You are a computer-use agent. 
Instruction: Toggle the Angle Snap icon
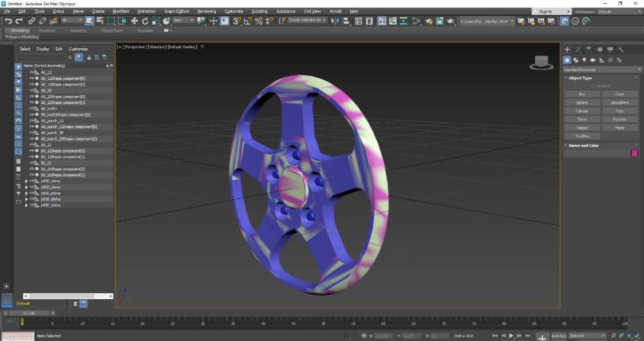(248, 21)
